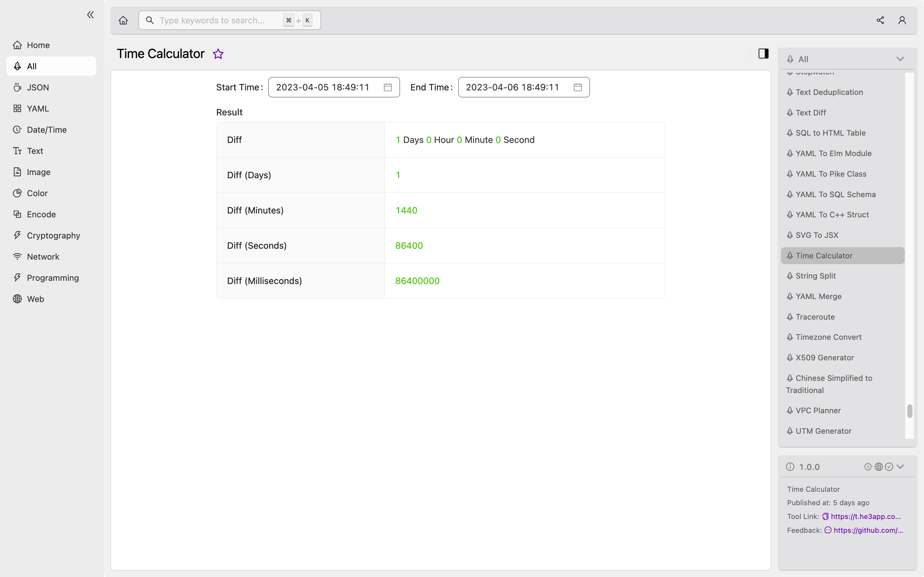
Task: Open the Start Time calendar picker
Action: point(387,87)
